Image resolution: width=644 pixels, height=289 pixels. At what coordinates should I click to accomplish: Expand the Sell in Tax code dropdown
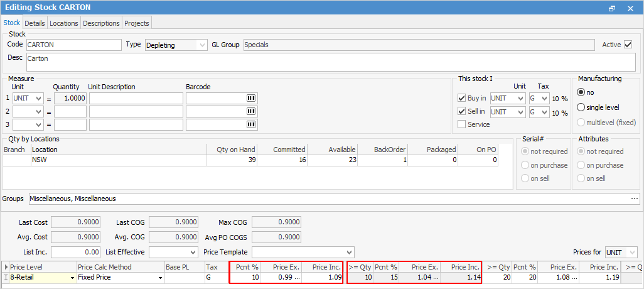[x=544, y=112]
